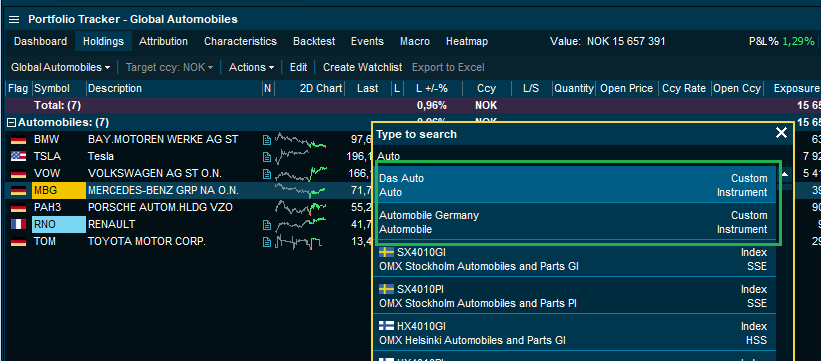Switch to the Macro tab
The width and height of the screenshot is (821, 361).
(415, 41)
